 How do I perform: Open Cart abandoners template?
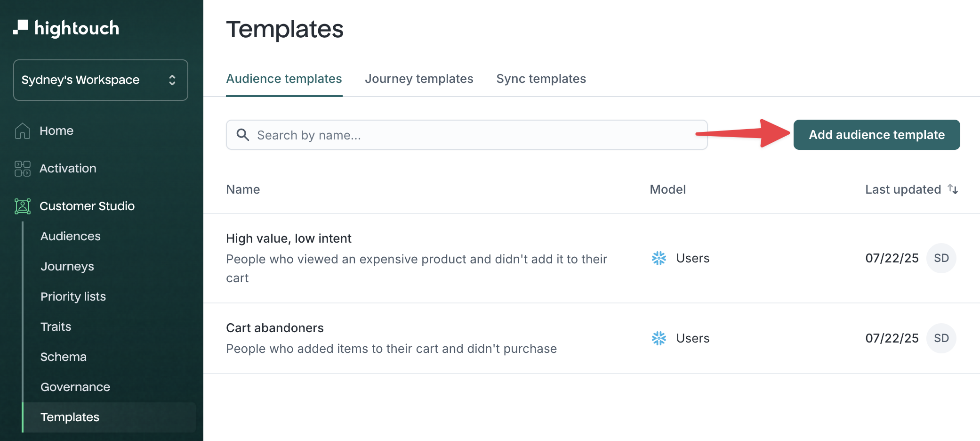(x=274, y=328)
